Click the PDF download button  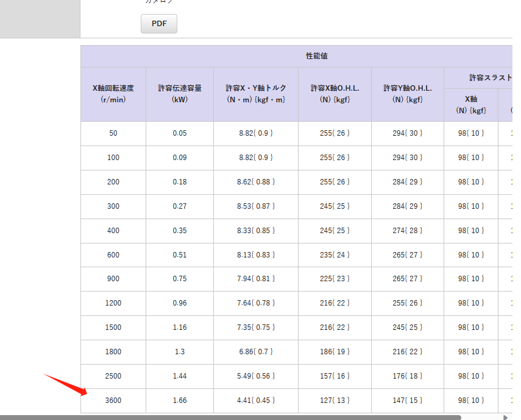click(158, 24)
